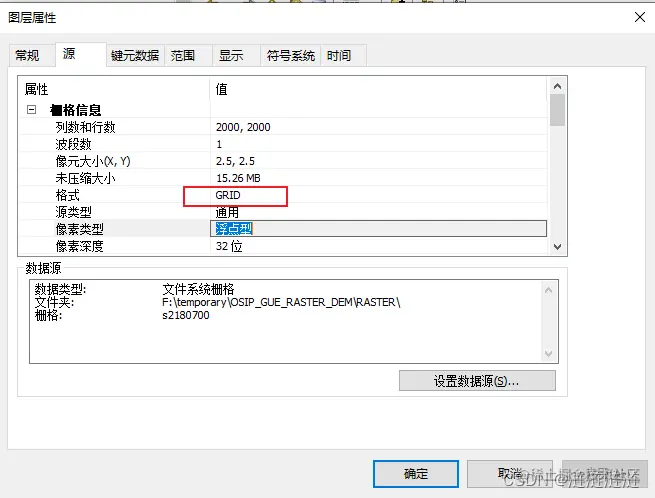
Task: Select the 源 tab
Action: tap(80, 54)
